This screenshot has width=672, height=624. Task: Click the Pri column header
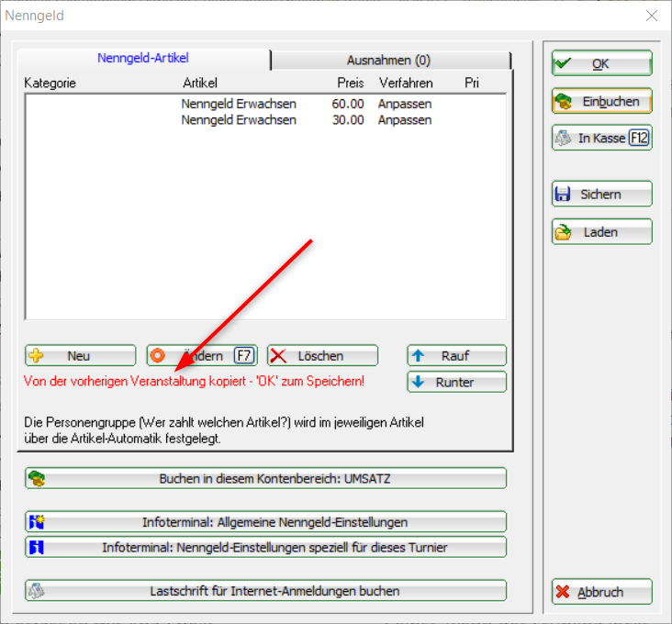pos(472,83)
